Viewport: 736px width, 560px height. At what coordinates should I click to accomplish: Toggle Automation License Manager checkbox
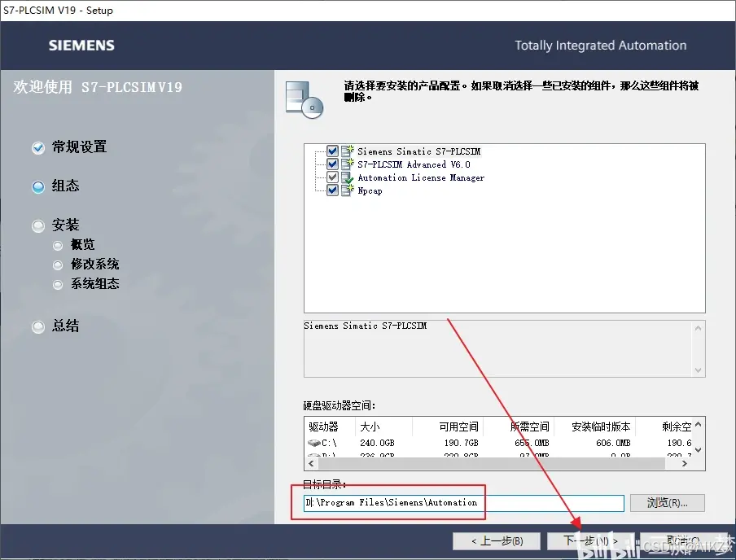(332, 177)
